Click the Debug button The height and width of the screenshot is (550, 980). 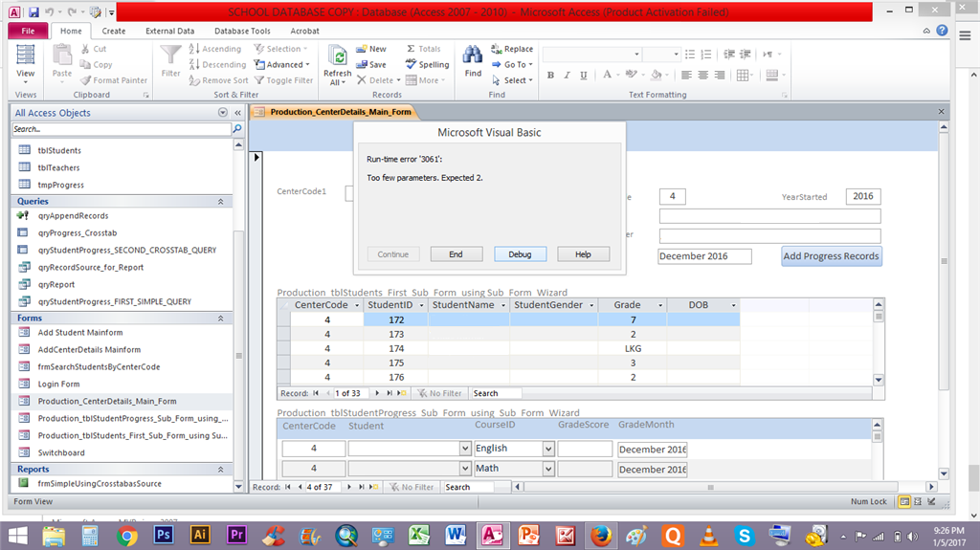520,254
